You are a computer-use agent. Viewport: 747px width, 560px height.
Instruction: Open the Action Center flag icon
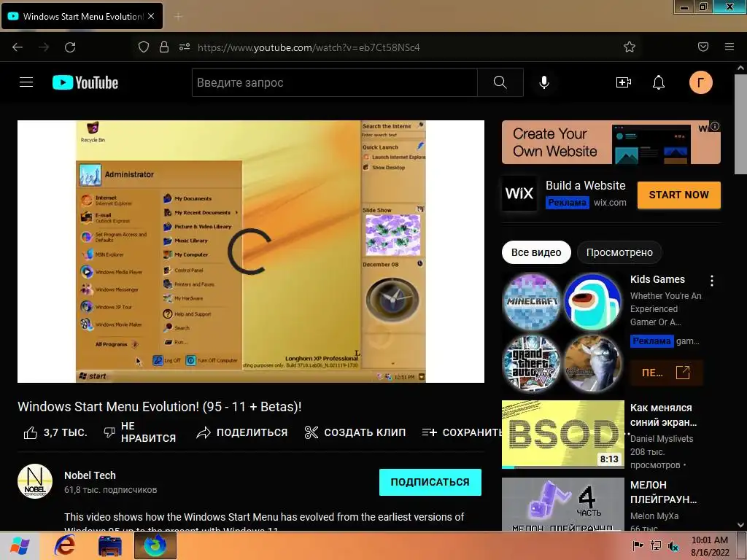click(x=638, y=545)
